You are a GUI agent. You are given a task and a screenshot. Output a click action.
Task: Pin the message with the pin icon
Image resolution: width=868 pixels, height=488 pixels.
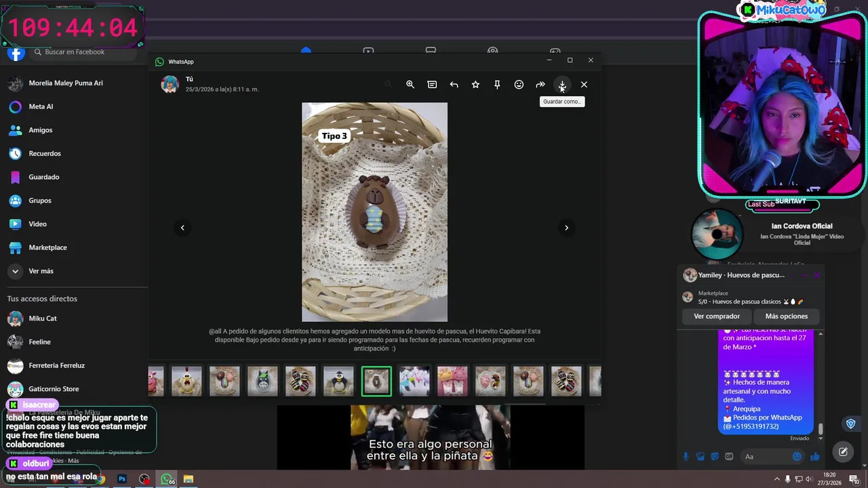pyautogui.click(x=497, y=85)
